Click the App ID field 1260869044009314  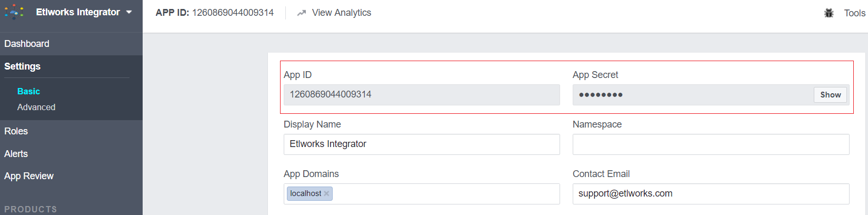tap(422, 94)
